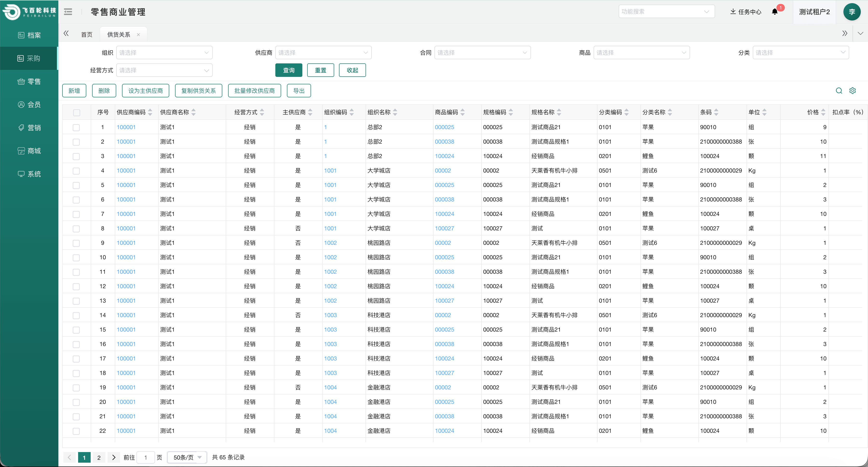Click the table search magnifier icon
The height and width of the screenshot is (467, 868).
839,91
